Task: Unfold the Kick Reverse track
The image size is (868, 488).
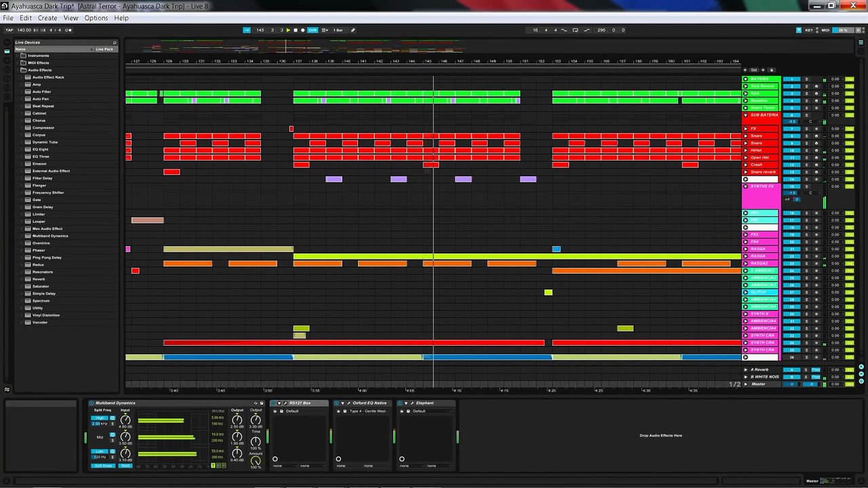Action: click(746, 86)
